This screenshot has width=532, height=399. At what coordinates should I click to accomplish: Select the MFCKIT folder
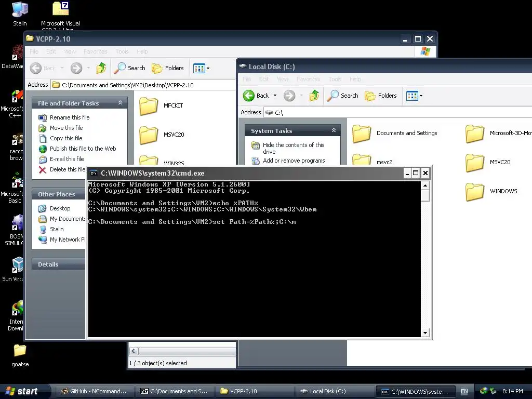(162, 106)
